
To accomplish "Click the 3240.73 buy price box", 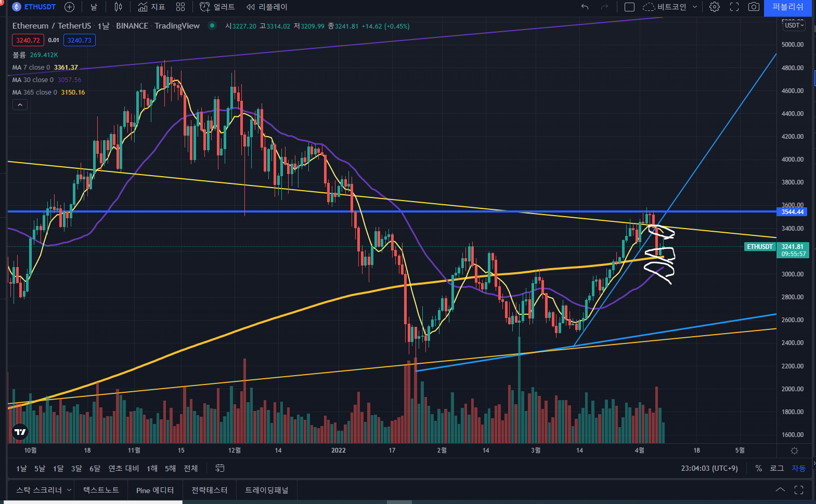I will [x=79, y=40].
